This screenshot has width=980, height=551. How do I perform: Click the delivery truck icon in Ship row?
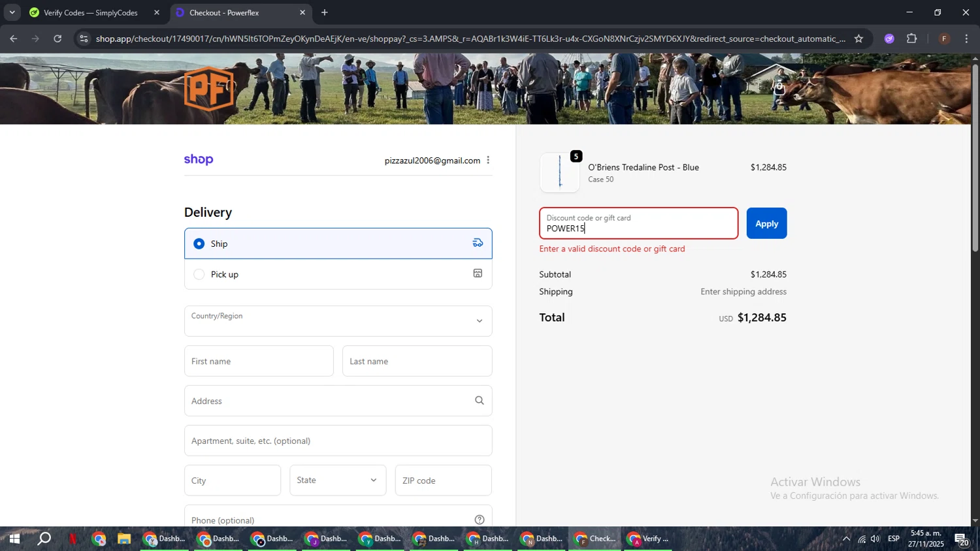pos(478,243)
